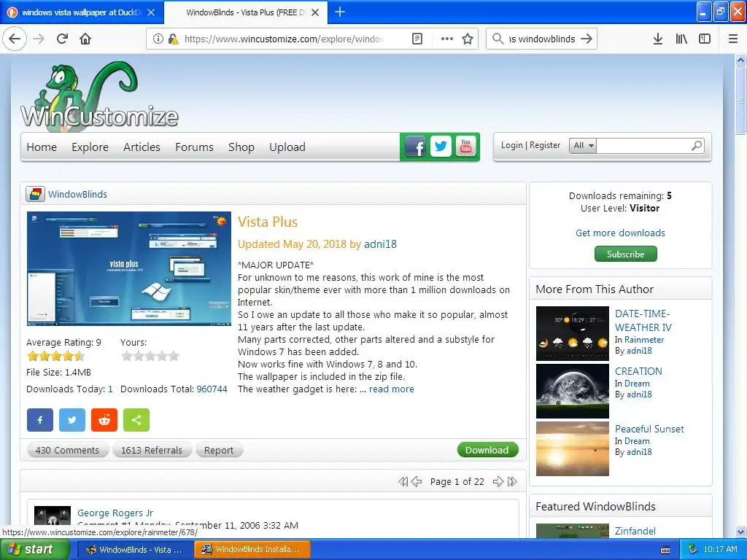The height and width of the screenshot is (560, 747).
Task: Jump to last comments page icon
Action: point(512,481)
